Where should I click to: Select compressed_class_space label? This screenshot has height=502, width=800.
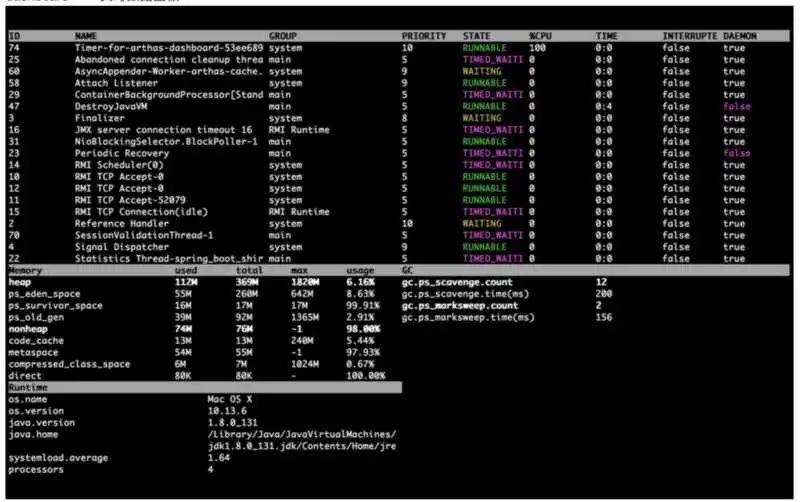coord(69,364)
